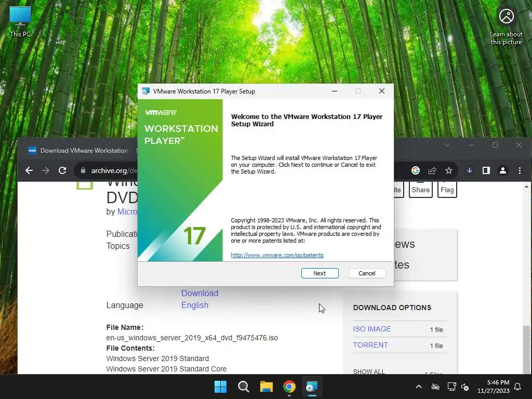Cancel the VMware Player setup

(x=367, y=273)
